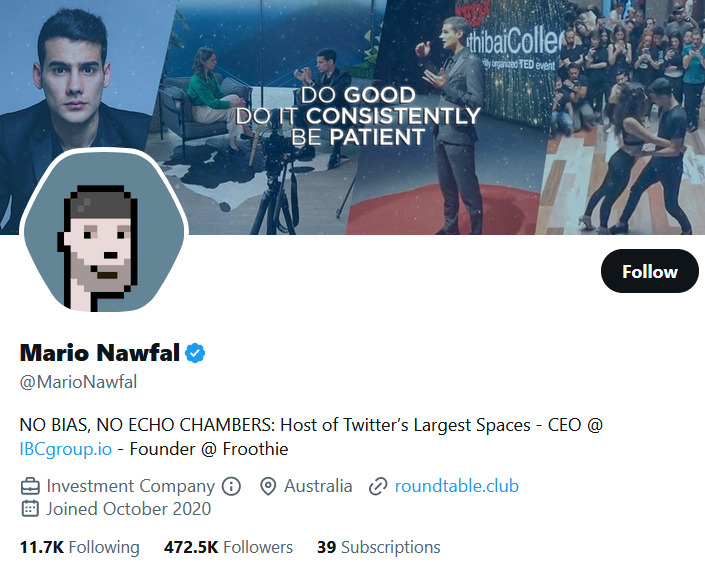Image resolution: width=705 pixels, height=564 pixels.
Task: Click the chain link icon
Action: [378, 487]
